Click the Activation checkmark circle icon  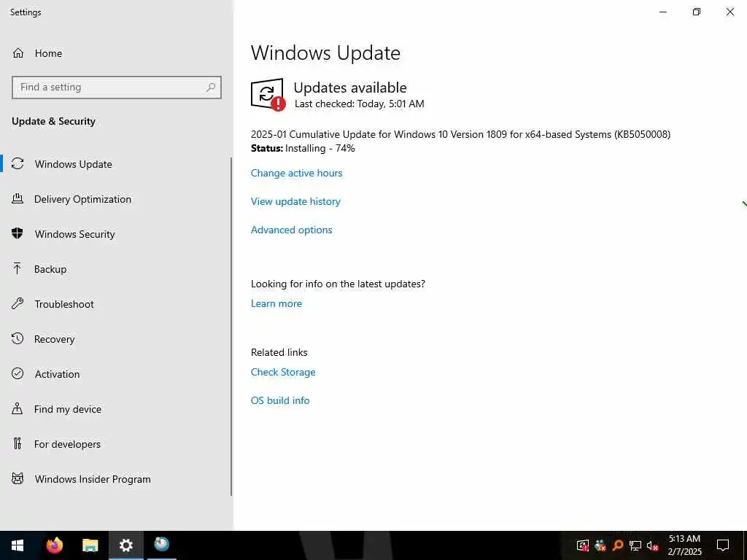click(x=18, y=373)
